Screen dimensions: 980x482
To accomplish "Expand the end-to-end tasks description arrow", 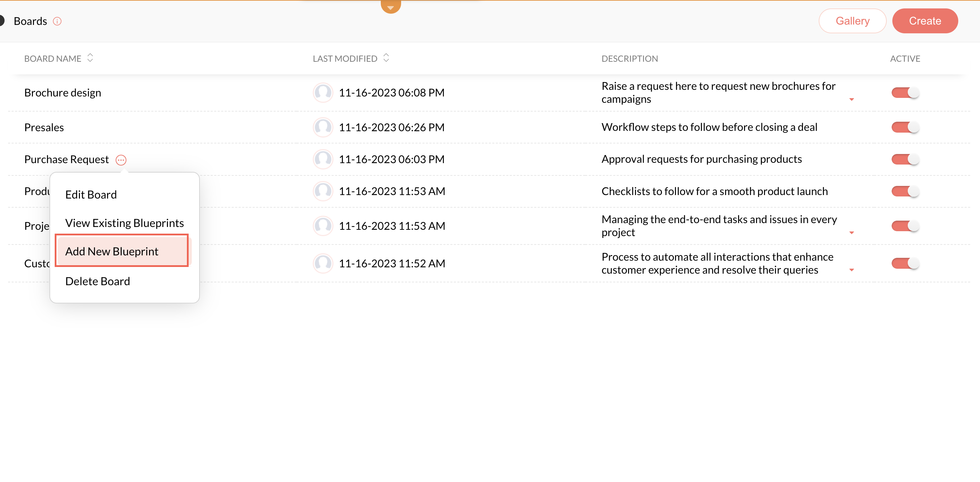I will 851,233.
